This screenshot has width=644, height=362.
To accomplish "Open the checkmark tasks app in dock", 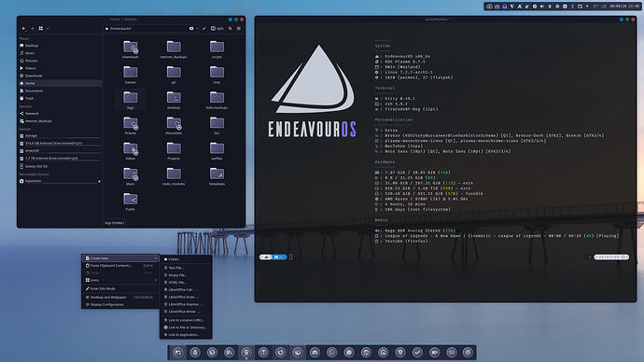I will tap(417, 352).
